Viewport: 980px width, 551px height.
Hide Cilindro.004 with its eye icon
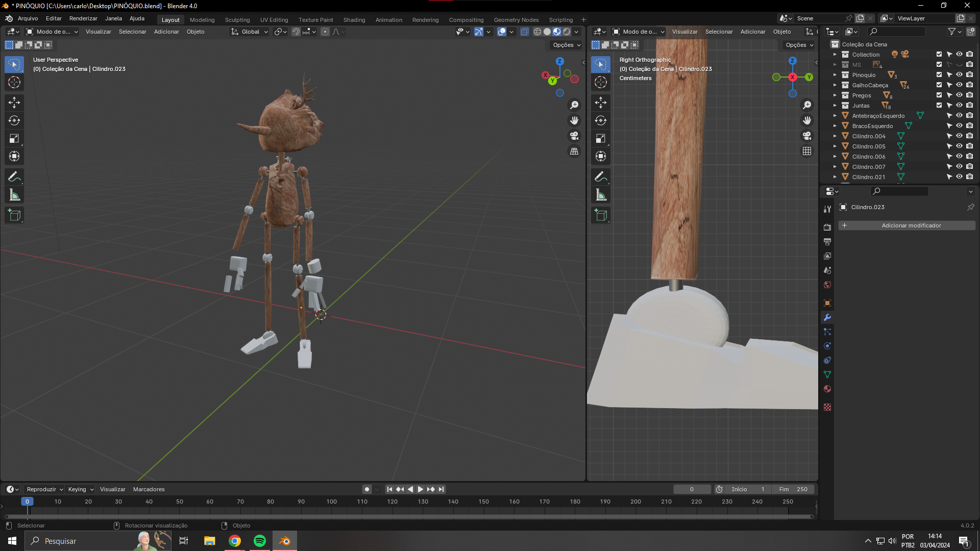pyautogui.click(x=959, y=136)
